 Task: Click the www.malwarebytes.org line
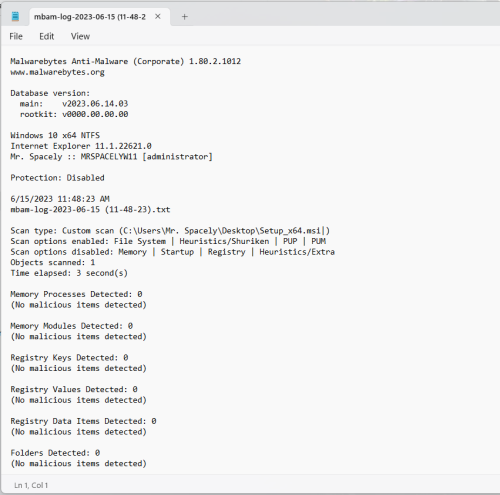coord(57,72)
